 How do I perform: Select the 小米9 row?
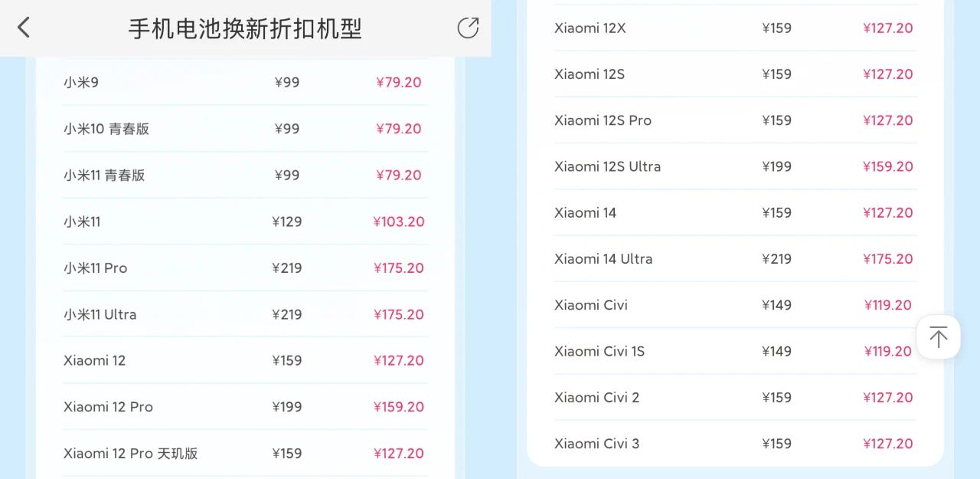click(x=81, y=82)
